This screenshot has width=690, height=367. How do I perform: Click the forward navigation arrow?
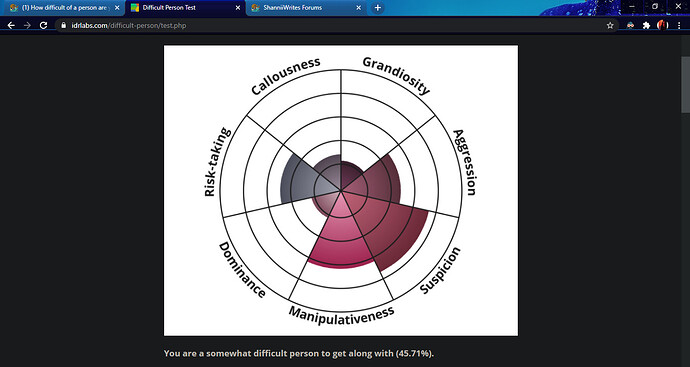(x=27, y=26)
